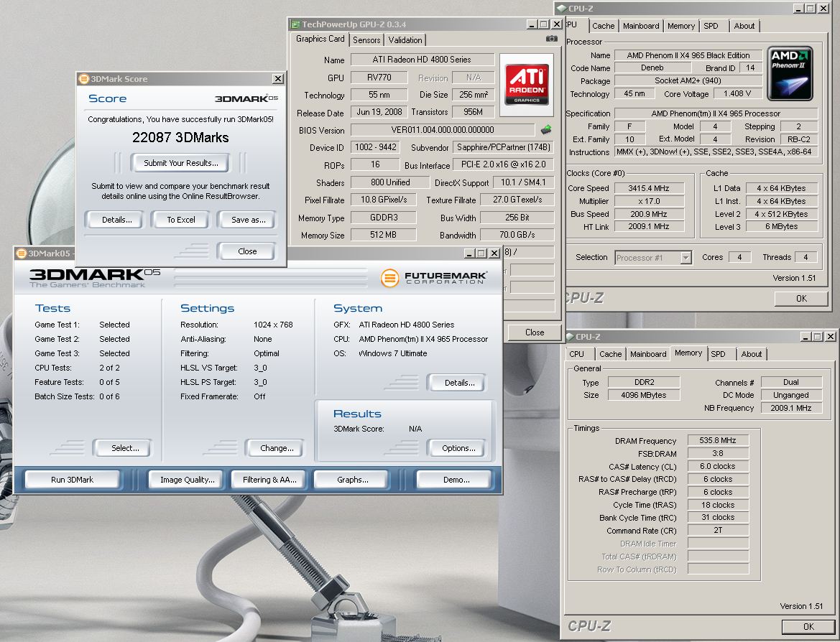Click the 3DMark05 main window title icon

[22, 253]
